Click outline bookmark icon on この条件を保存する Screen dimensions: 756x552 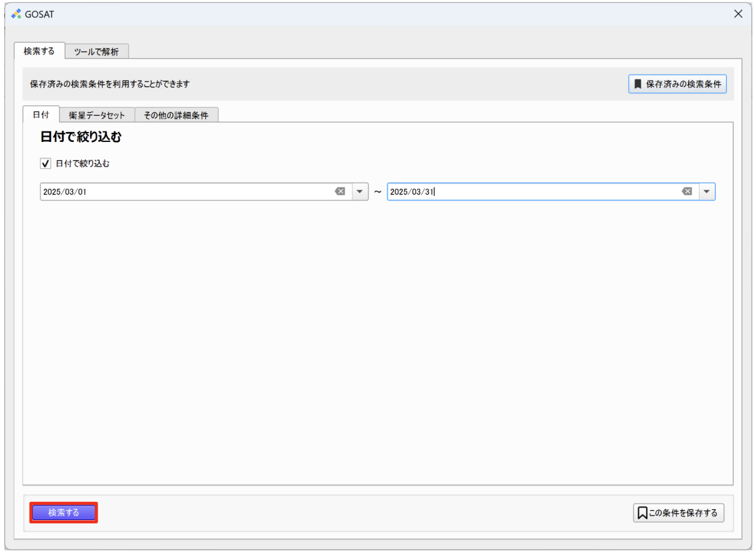[x=642, y=513]
